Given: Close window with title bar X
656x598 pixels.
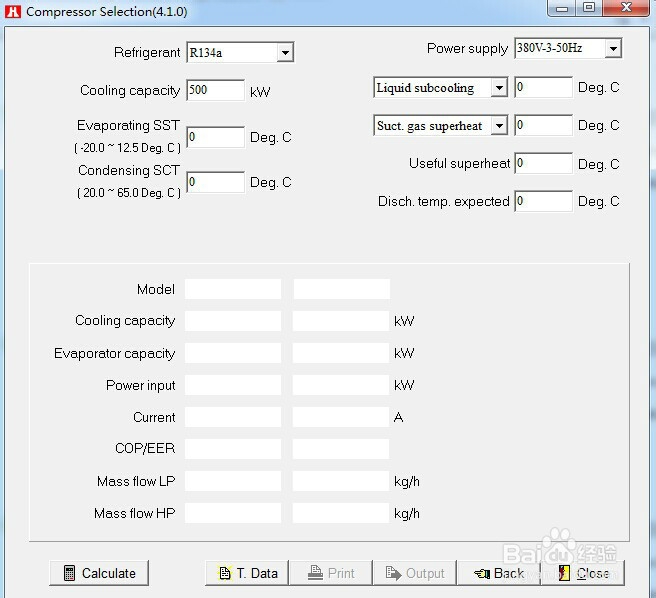Looking at the screenshot, I should click(626, 8).
